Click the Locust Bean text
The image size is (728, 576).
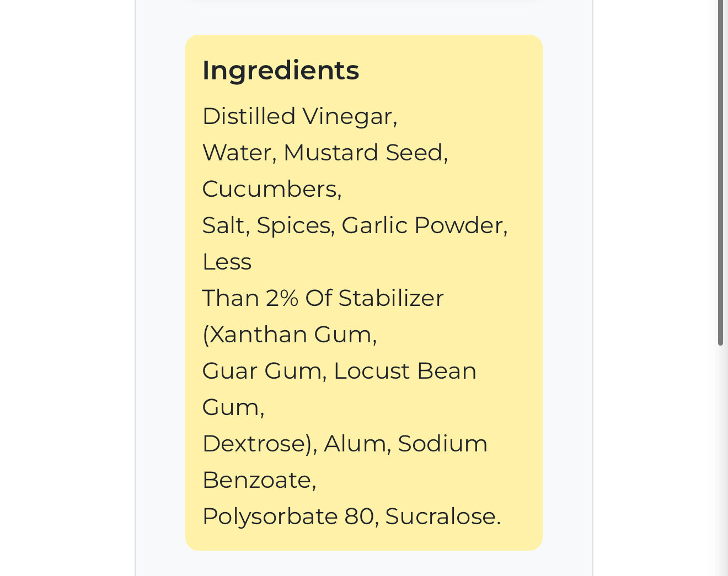tap(405, 371)
